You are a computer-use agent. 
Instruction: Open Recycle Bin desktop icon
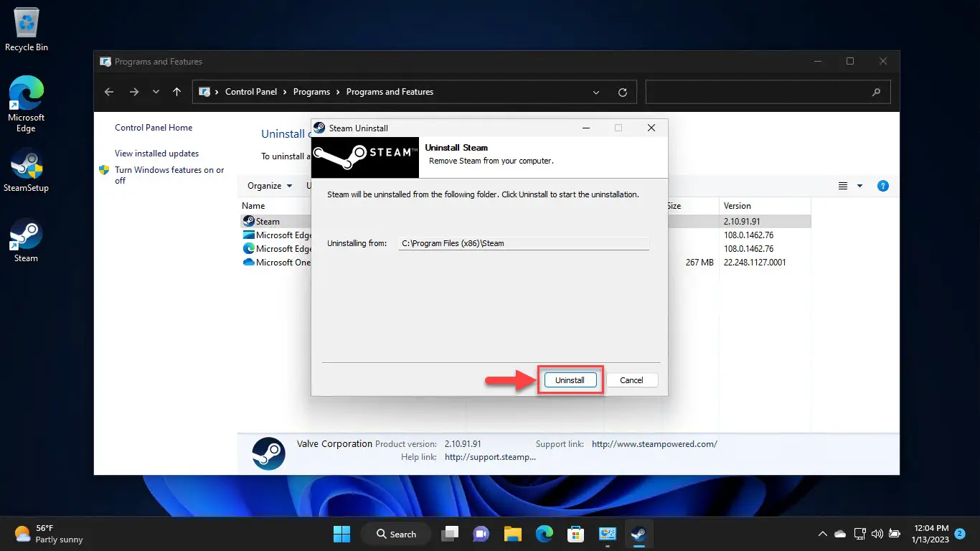[27, 30]
